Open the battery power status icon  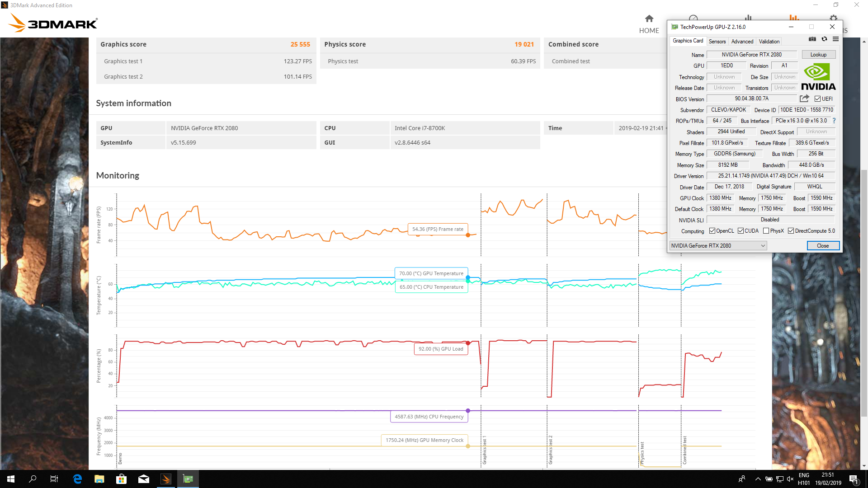[x=769, y=479]
